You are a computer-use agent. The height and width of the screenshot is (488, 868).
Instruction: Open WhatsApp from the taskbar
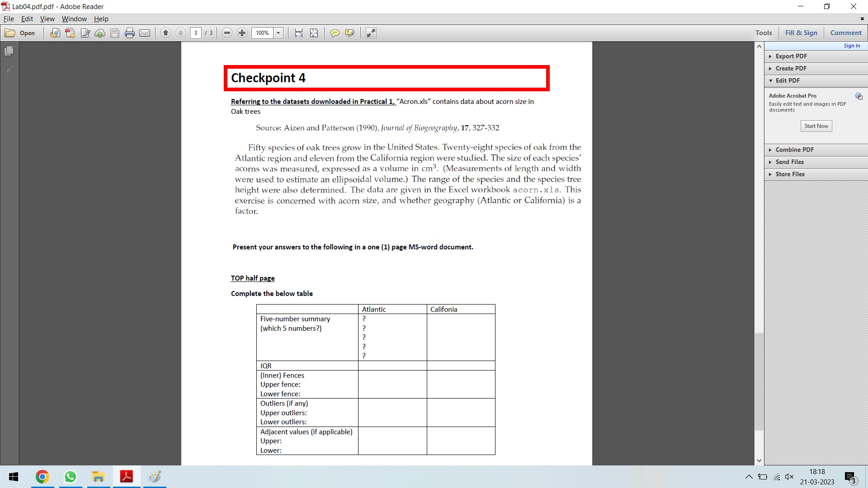(x=71, y=477)
